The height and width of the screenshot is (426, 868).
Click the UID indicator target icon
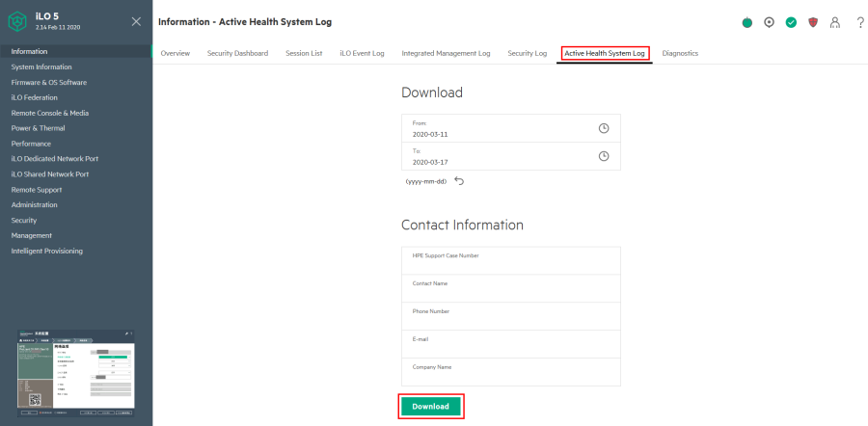point(769,23)
